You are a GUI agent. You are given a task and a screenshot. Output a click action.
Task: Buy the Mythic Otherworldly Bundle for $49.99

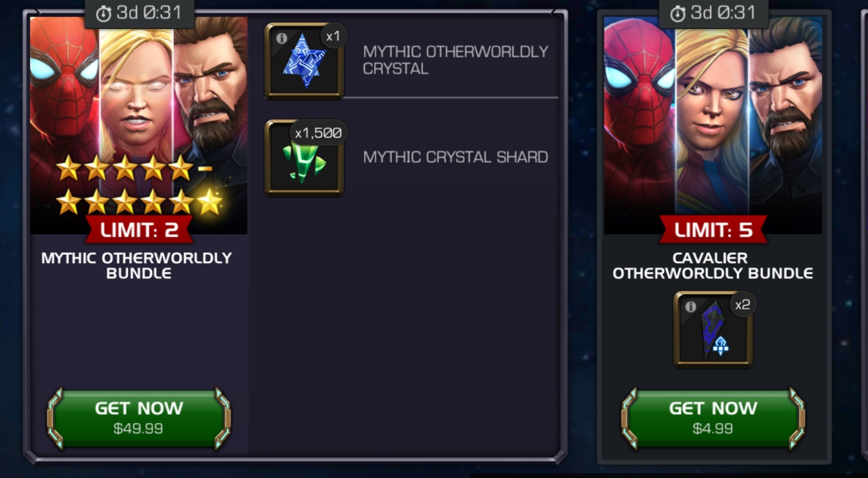coord(139,418)
